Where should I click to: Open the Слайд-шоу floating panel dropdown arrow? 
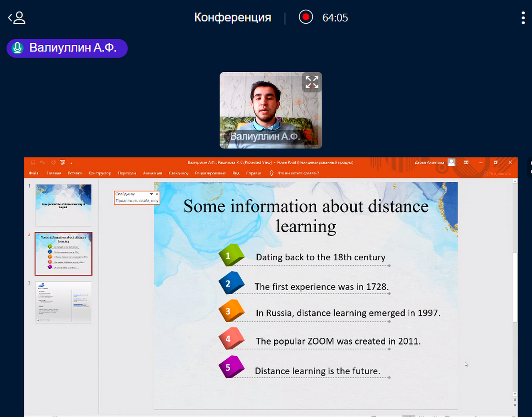pyautogui.click(x=151, y=194)
